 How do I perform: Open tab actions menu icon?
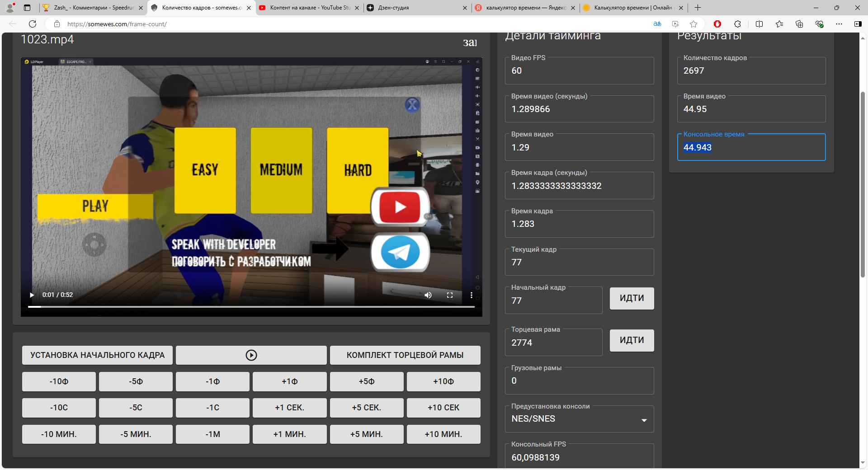(27, 8)
